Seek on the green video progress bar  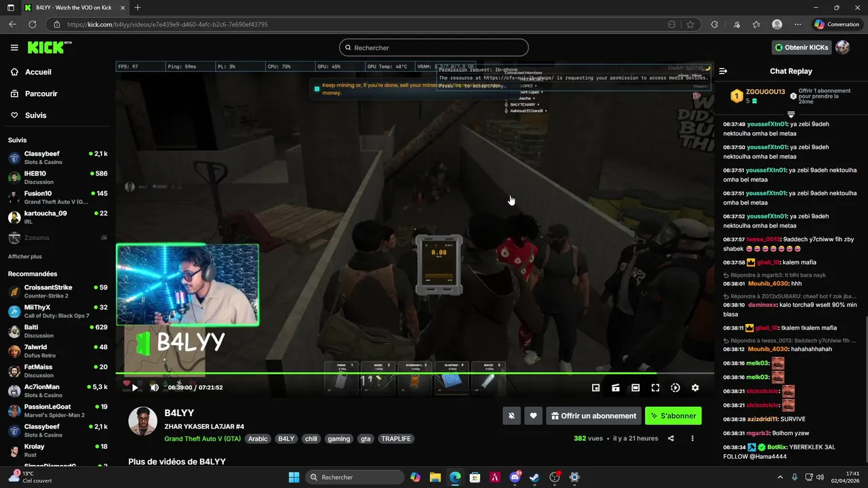pyautogui.click(x=414, y=373)
